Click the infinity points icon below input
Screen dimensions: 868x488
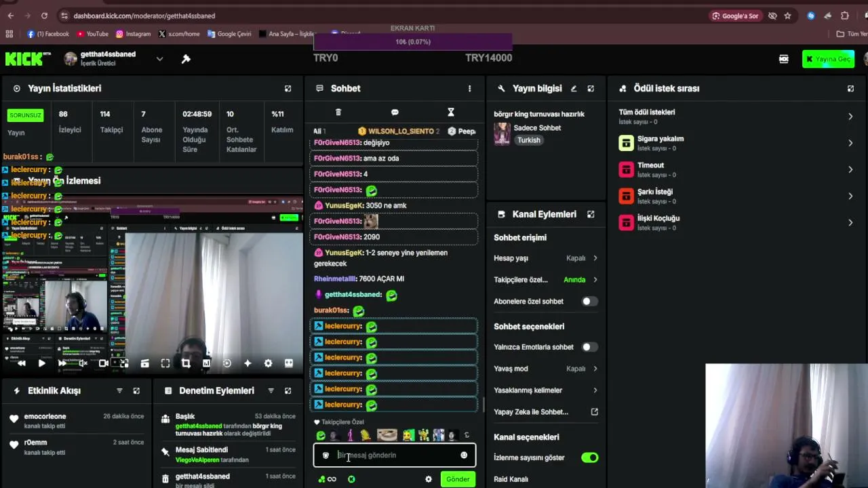(328, 479)
